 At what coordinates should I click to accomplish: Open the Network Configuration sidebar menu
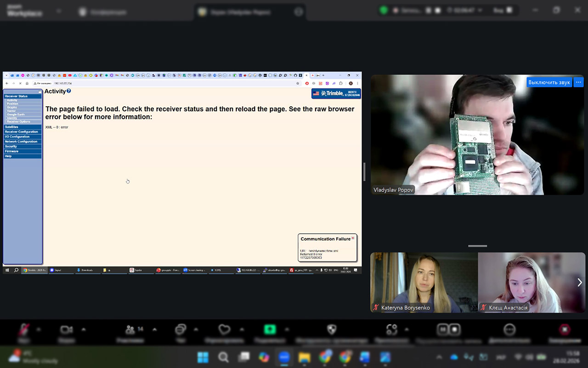(21, 142)
